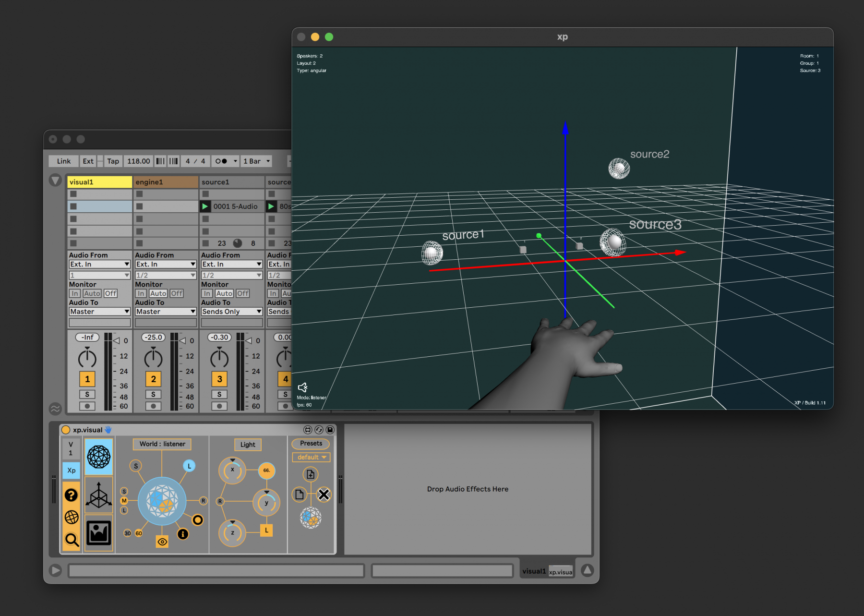The image size is (864, 616).
Task: Adjust the Light x dial
Action: click(x=232, y=470)
